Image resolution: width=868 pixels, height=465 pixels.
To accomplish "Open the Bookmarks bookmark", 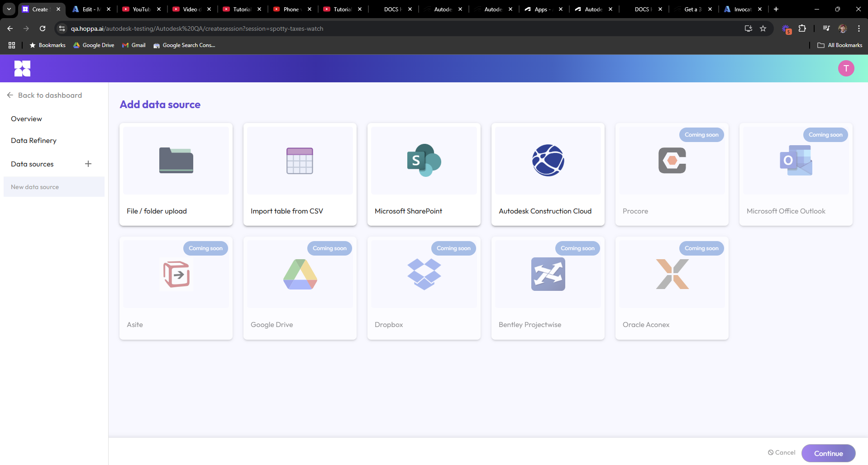I will (x=48, y=45).
